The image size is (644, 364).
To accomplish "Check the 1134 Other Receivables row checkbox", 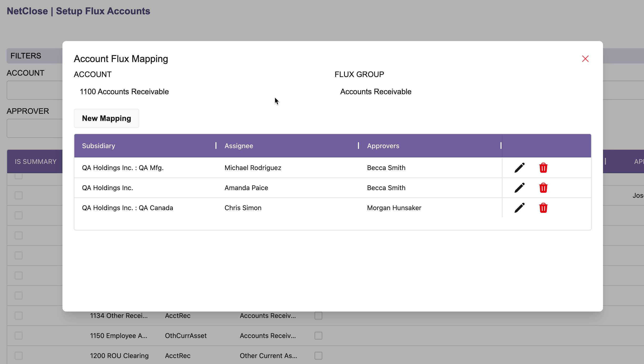I will point(19,316).
